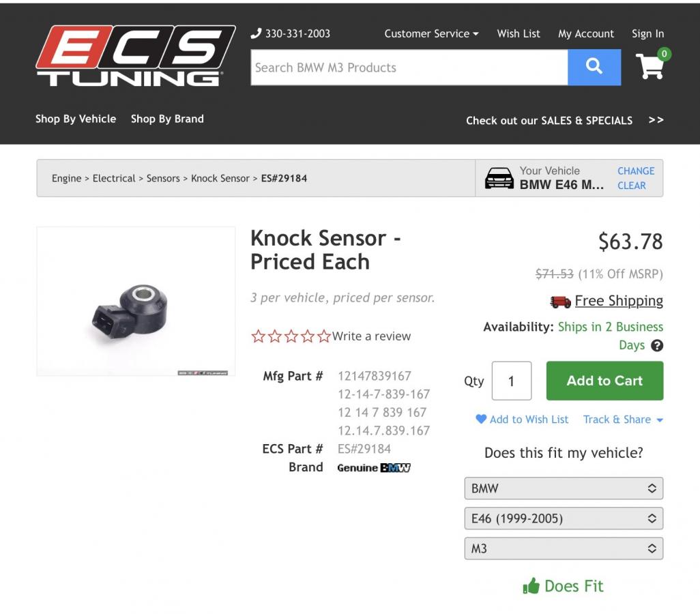
Task: Expand the Customer Service dropdown
Action: pos(431,33)
